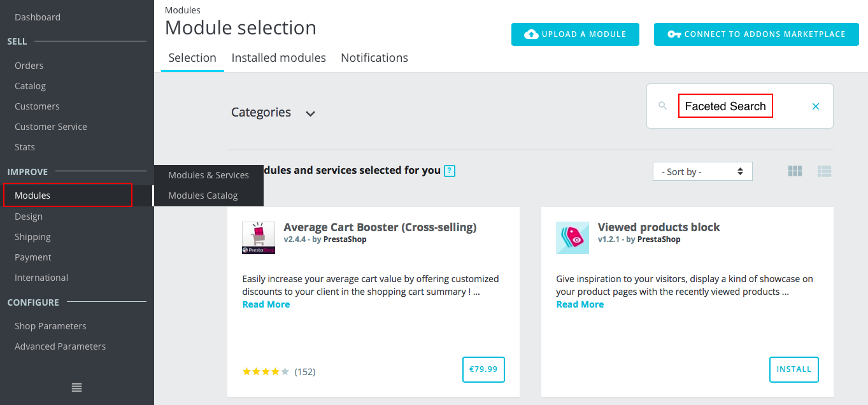Open the help question mark icon
Image resolution: width=868 pixels, height=405 pixels.
pos(450,171)
